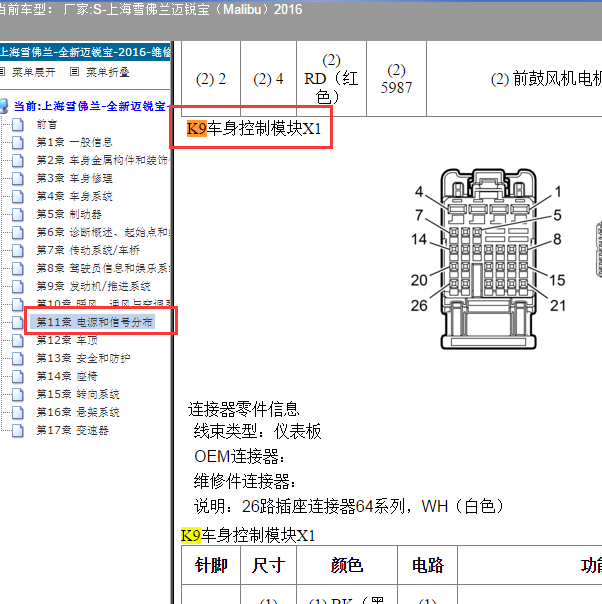
Task: Select the root node 当前:上海雪佛兰-全新迈锐宝
Action: tap(92, 106)
